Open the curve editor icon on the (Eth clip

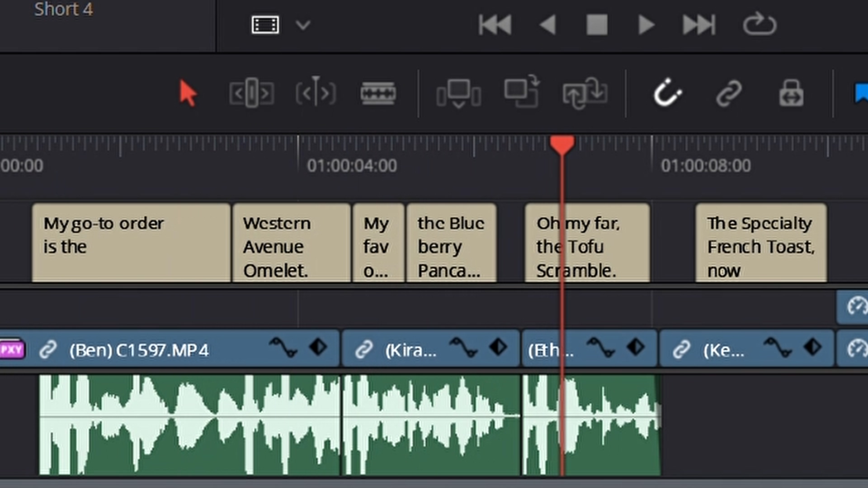tap(601, 348)
